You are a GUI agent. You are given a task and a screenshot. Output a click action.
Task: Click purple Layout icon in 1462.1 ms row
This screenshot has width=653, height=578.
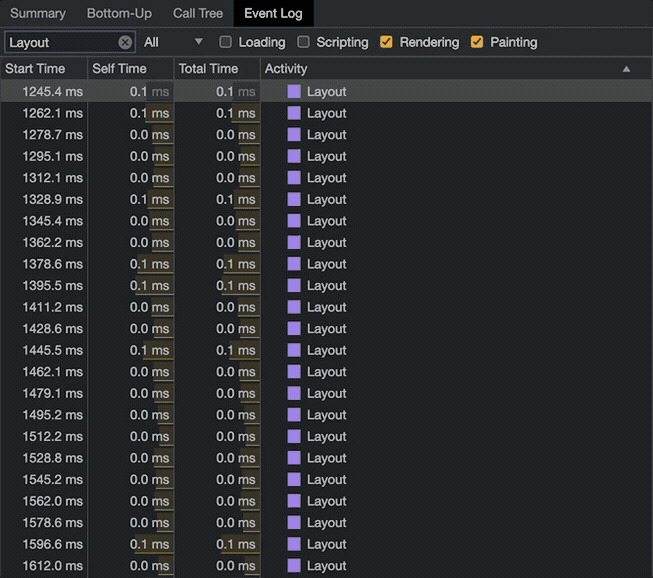[294, 372]
